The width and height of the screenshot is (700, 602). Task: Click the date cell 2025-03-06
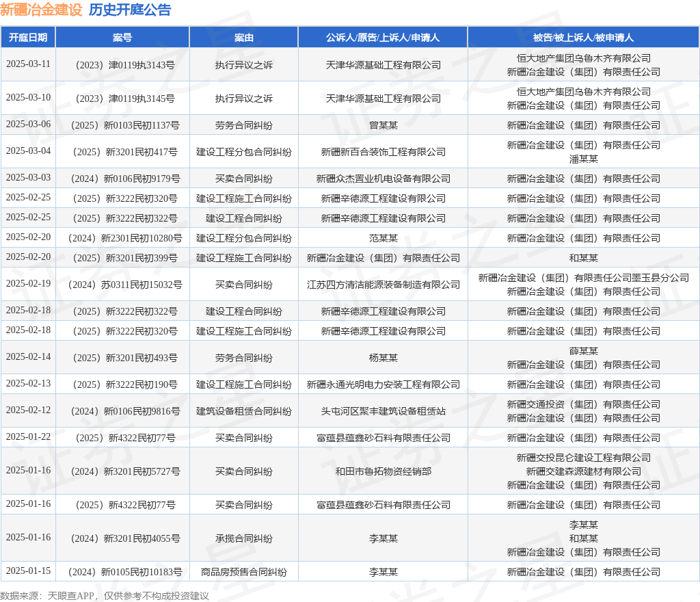(x=28, y=124)
